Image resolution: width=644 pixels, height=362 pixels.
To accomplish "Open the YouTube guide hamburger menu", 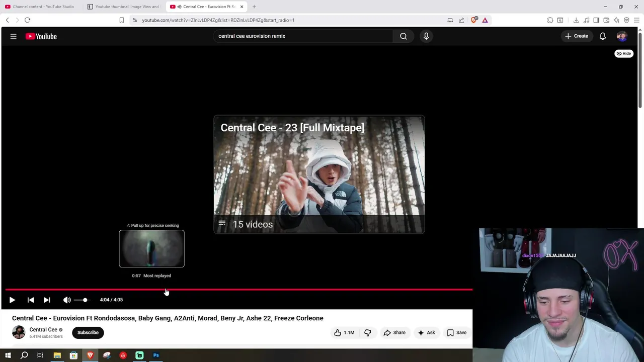I will (14, 36).
